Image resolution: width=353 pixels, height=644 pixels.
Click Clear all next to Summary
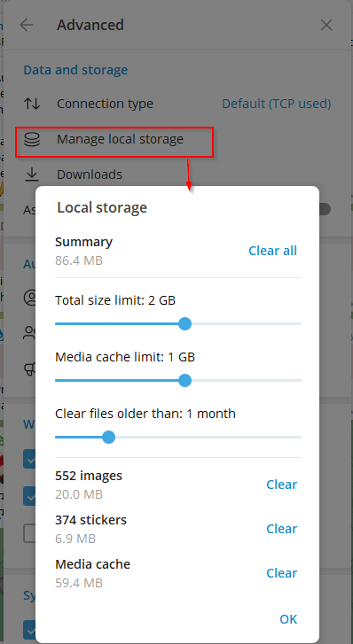pyautogui.click(x=272, y=251)
